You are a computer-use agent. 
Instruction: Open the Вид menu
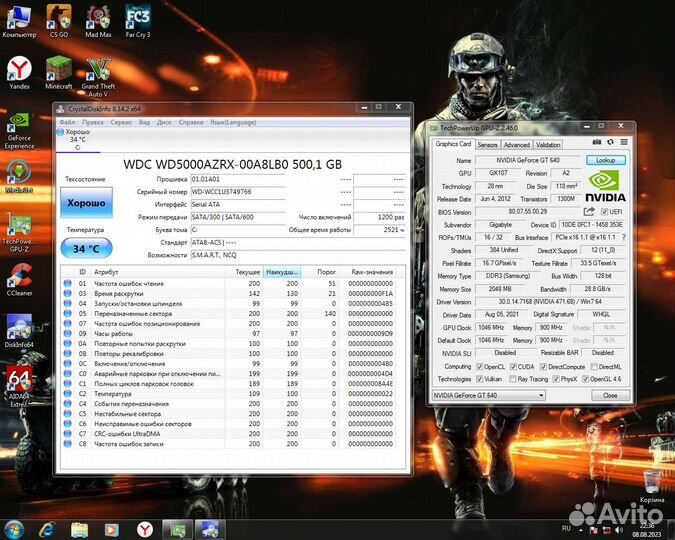[144, 122]
